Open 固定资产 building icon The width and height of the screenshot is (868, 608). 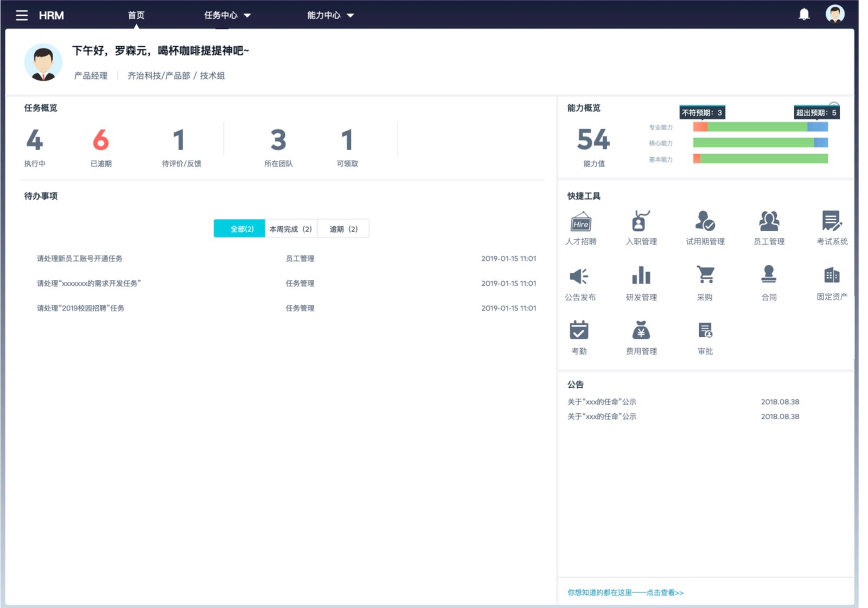[x=832, y=275]
